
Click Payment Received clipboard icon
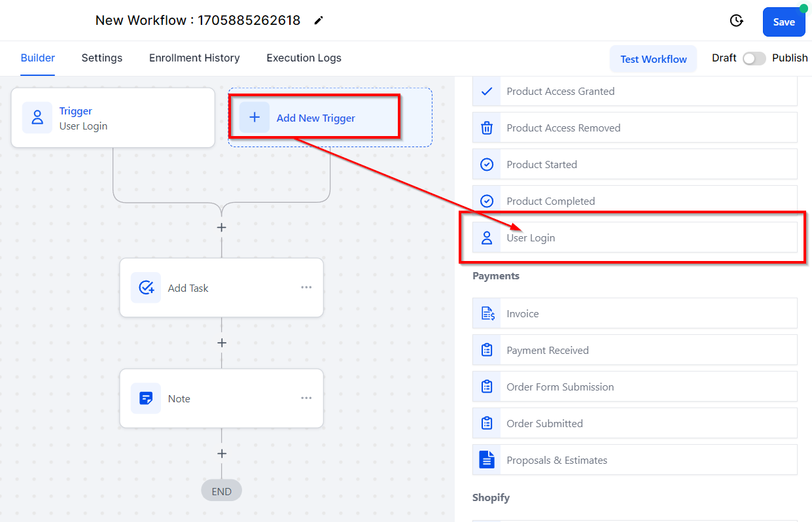487,351
